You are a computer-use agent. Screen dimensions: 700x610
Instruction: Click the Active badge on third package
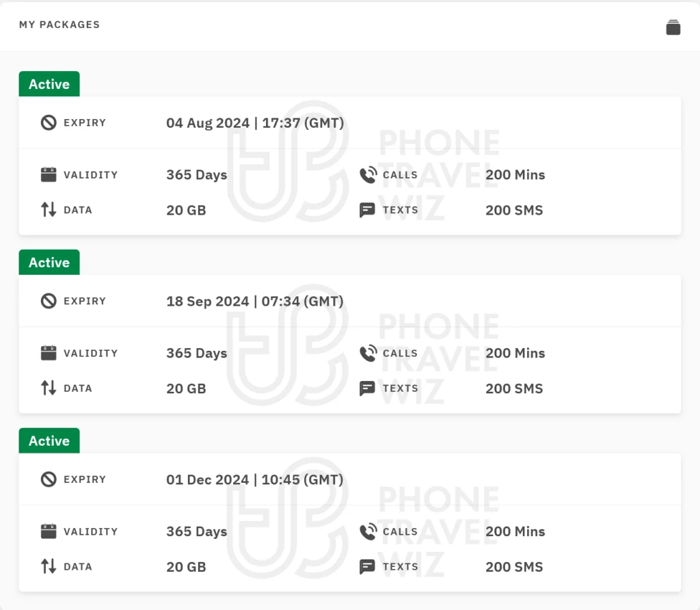point(49,441)
